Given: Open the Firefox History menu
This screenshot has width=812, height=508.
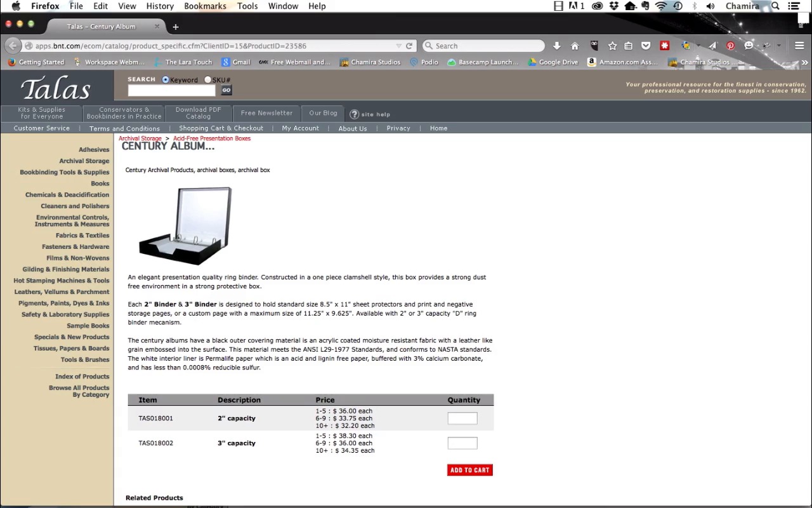Looking at the screenshot, I should coord(160,6).
